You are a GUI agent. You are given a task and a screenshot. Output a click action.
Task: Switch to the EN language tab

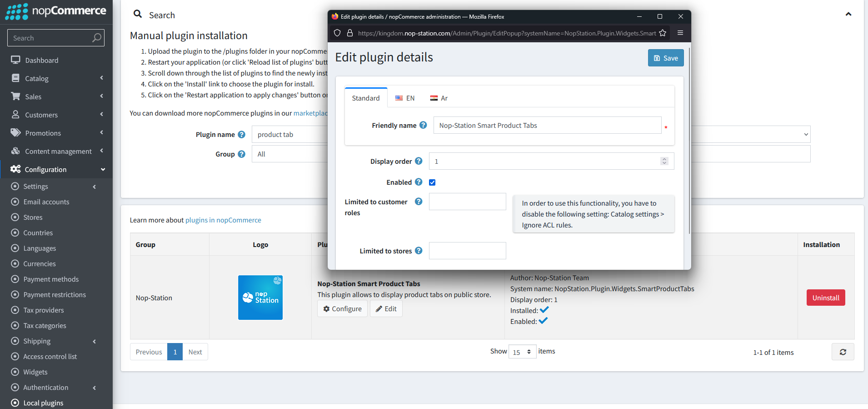tap(405, 98)
